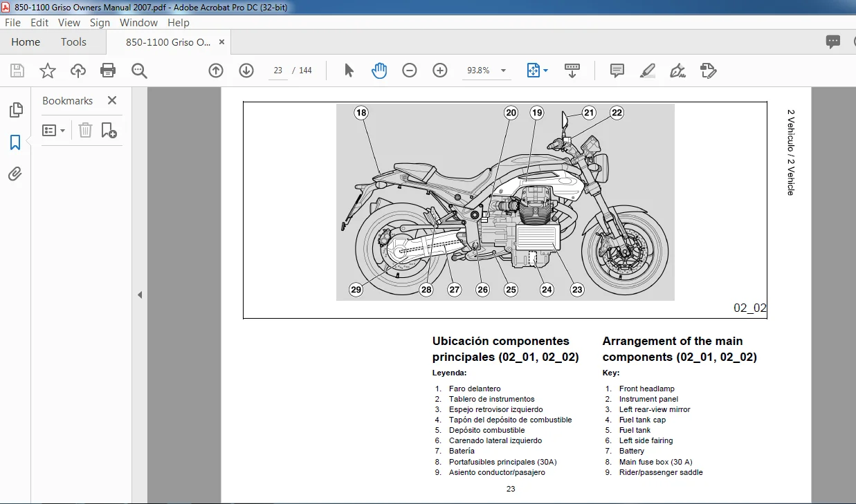Upload file to cloud icon
856x504 pixels.
click(x=78, y=71)
